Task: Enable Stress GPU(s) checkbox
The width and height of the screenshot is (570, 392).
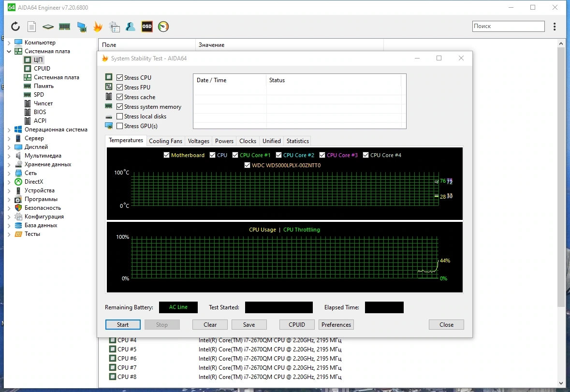Action: (x=119, y=126)
